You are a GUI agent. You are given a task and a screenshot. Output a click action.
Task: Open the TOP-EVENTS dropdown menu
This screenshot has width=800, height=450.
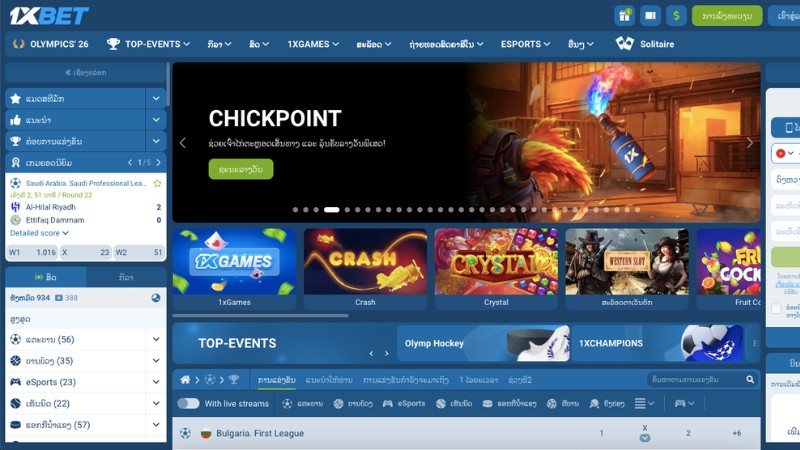pyautogui.click(x=148, y=44)
